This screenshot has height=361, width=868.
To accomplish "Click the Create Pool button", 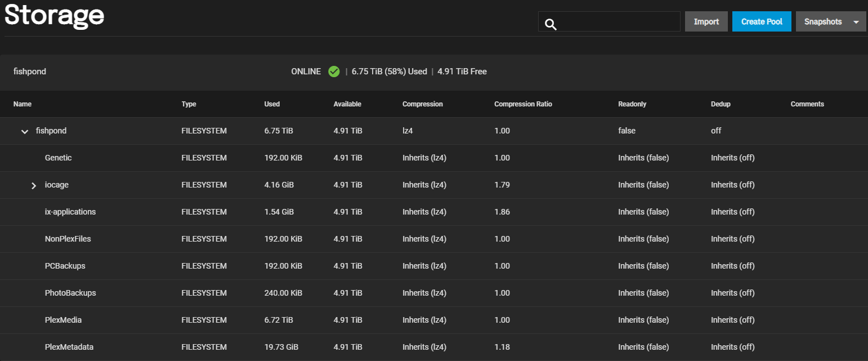I will pyautogui.click(x=762, y=21).
